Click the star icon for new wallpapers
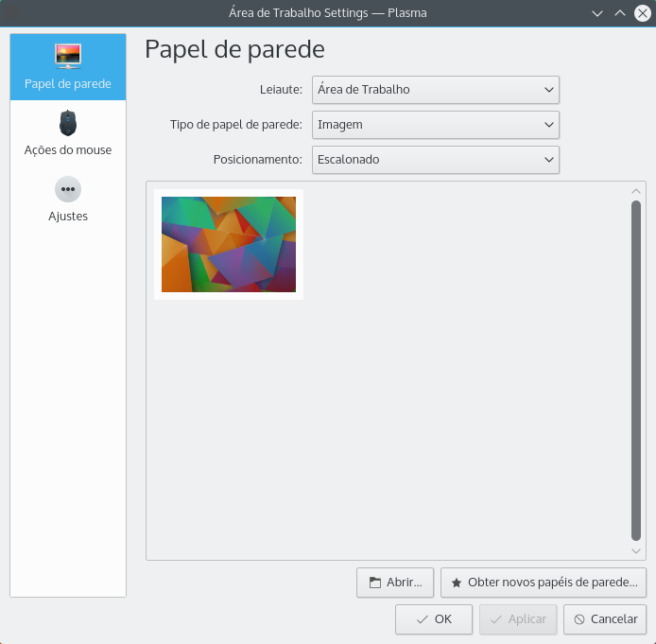The image size is (656, 644). pyautogui.click(x=457, y=583)
